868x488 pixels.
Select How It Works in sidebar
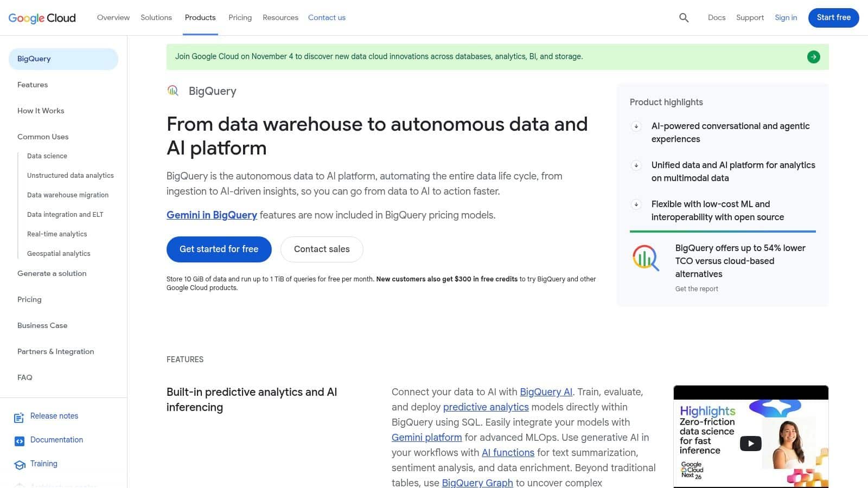point(41,111)
